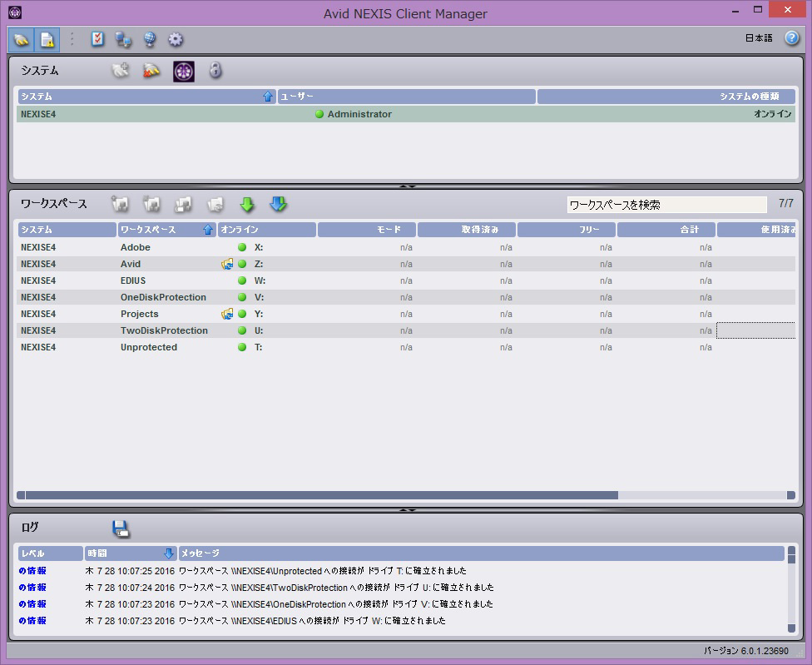The image size is (812, 665).
Task: Click the 日本語 language button
Action: click(x=758, y=38)
